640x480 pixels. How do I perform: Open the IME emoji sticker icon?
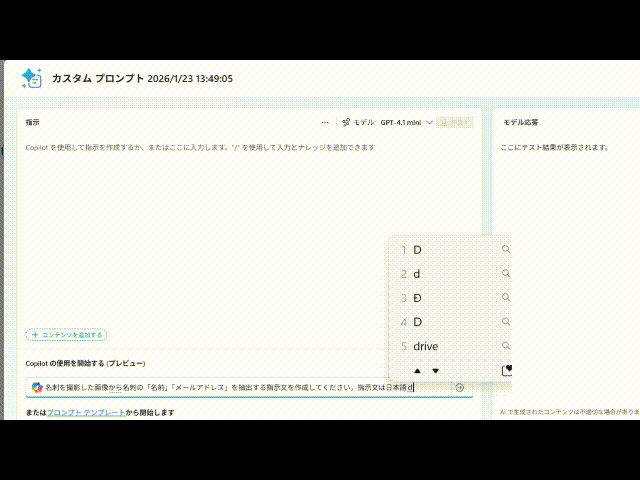(506, 370)
